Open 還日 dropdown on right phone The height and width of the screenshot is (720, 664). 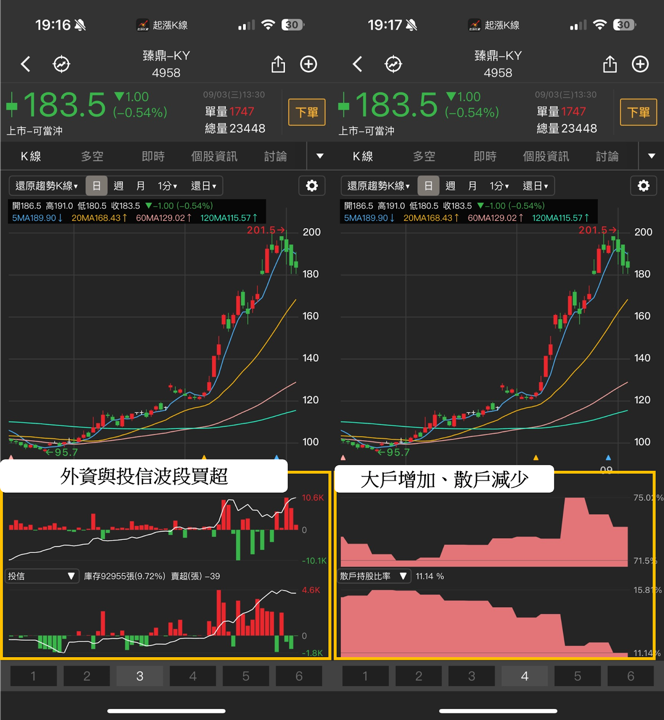pyautogui.click(x=535, y=186)
